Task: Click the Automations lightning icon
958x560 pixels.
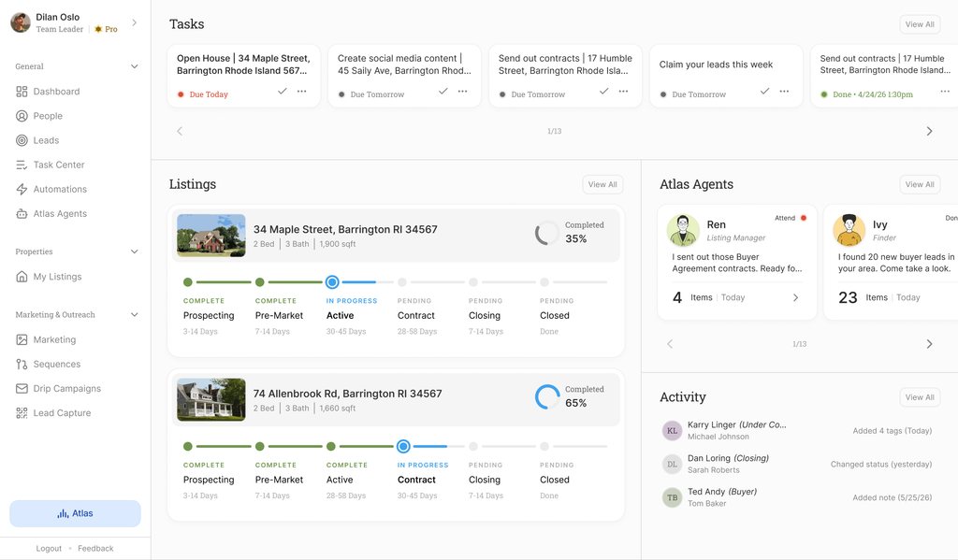Action: 22,189
